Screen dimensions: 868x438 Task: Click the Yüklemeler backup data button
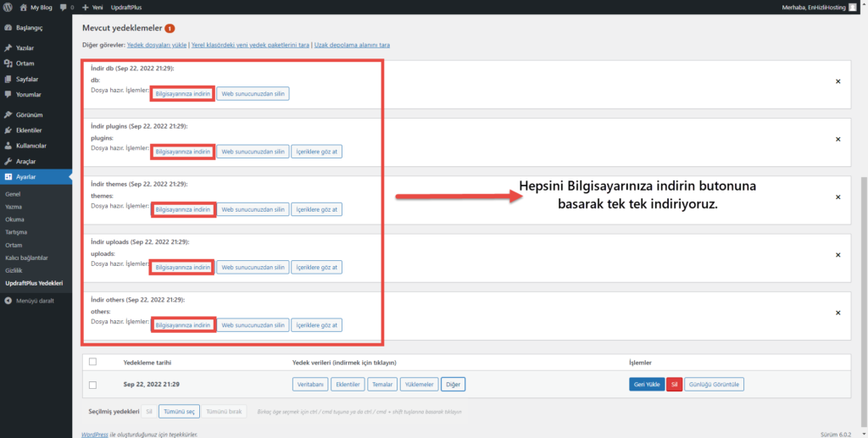pyautogui.click(x=419, y=385)
